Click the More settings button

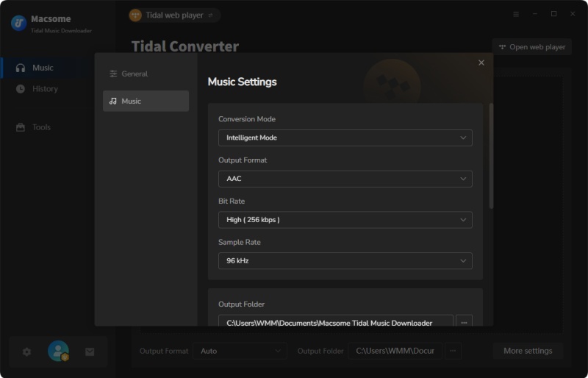coord(528,351)
